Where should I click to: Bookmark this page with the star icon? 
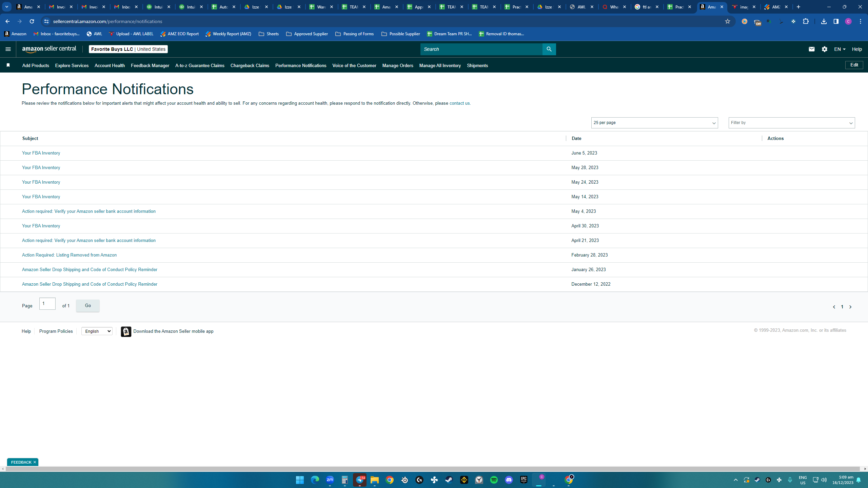pyautogui.click(x=727, y=21)
